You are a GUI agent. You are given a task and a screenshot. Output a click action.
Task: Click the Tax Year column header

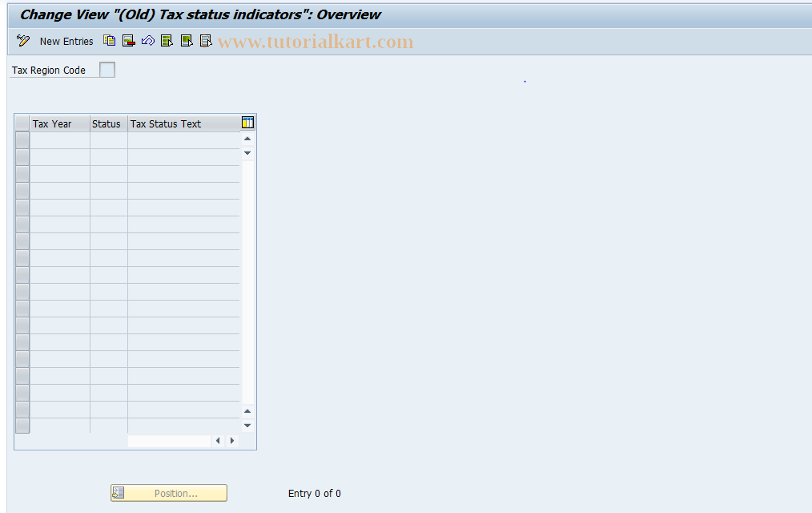[x=59, y=124]
